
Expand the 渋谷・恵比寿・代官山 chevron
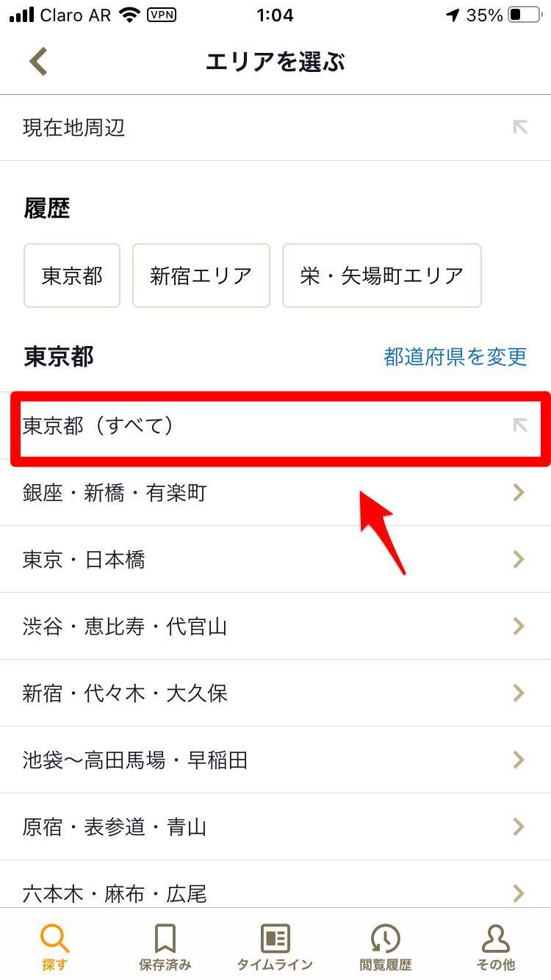point(519,626)
